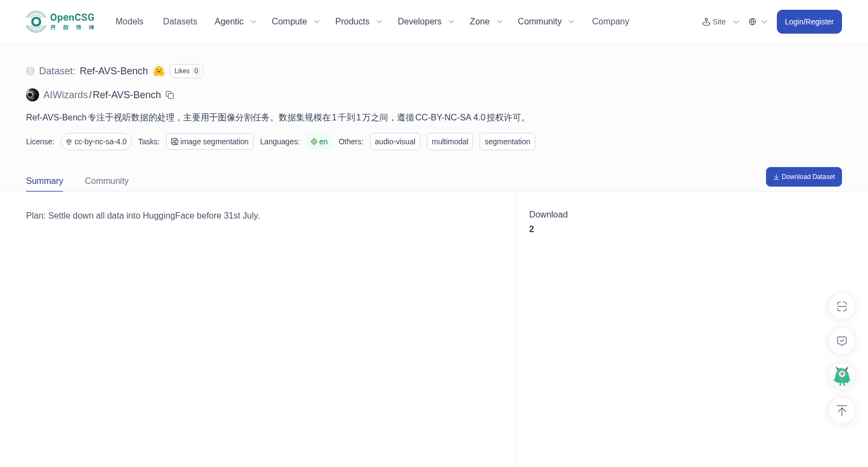Screen dimensions: 868x467
Task: Click the Download count value 2
Action: coord(532,229)
